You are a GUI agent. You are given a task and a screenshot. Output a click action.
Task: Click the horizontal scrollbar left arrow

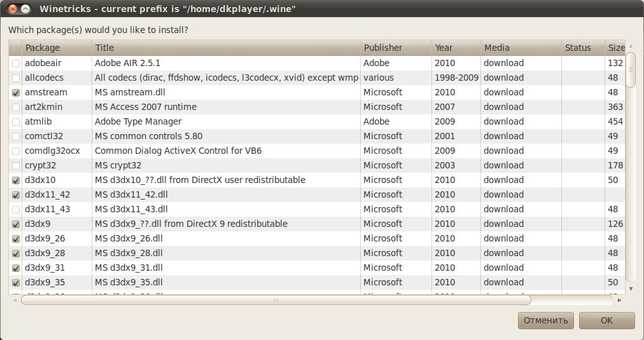15,300
